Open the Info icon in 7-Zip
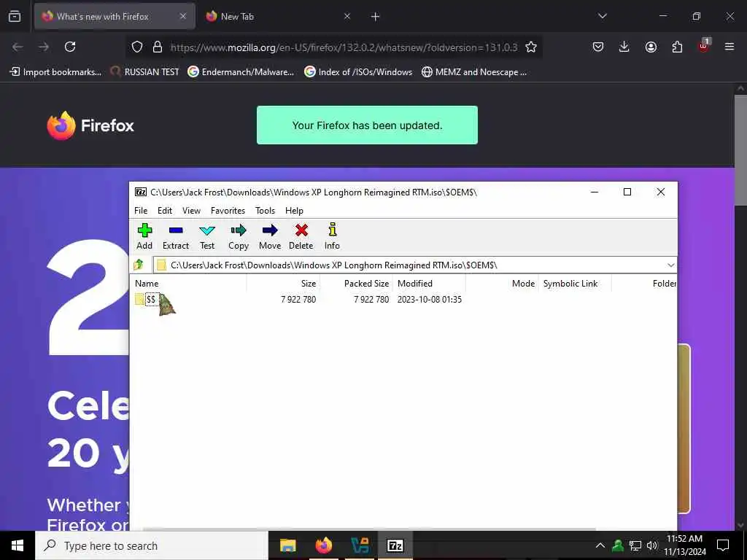The height and width of the screenshot is (560, 747). point(332,237)
